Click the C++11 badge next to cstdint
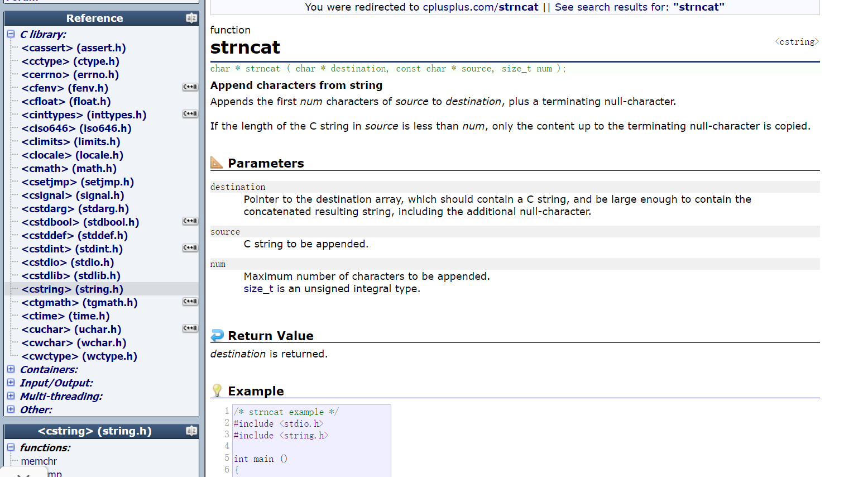This screenshot has height=477, width=868. pyautogui.click(x=190, y=248)
